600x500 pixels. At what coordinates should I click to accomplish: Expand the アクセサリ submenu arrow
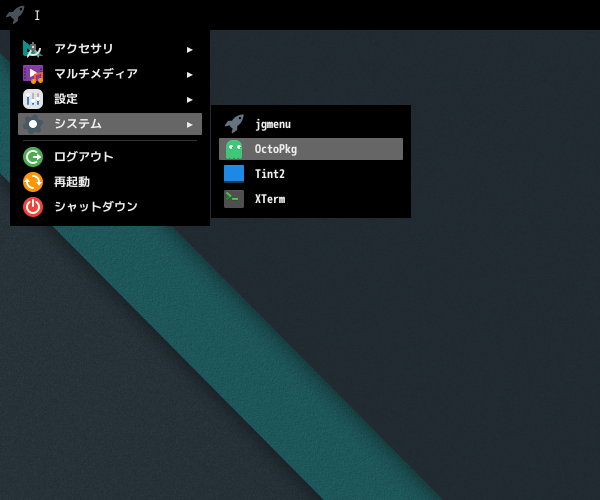click(x=189, y=50)
